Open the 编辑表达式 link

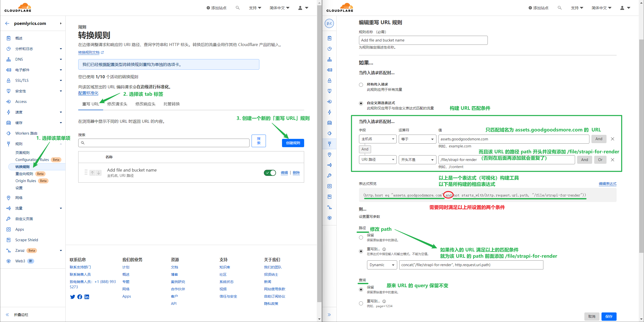tap(608, 184)
